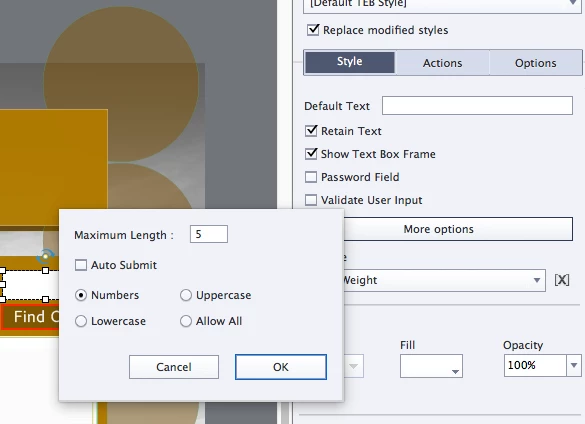Enable the Password Field checkbox
The height and width of the screenshot is (424, 585).
click(x=311, y=177)
